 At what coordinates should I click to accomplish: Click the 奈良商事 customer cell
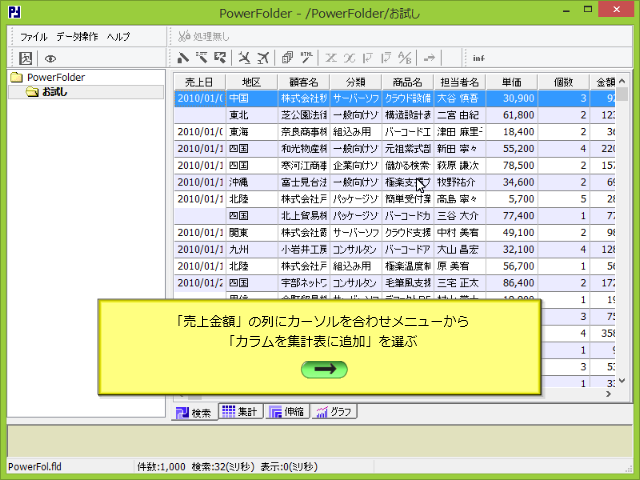[304, 132]
